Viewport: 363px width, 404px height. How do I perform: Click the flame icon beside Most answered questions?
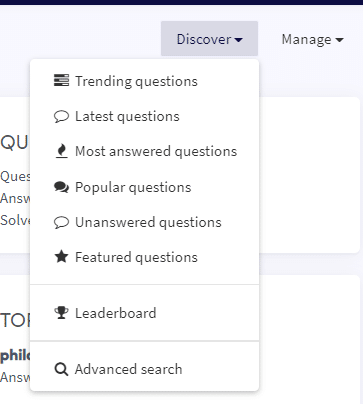(x=61, y=151)
